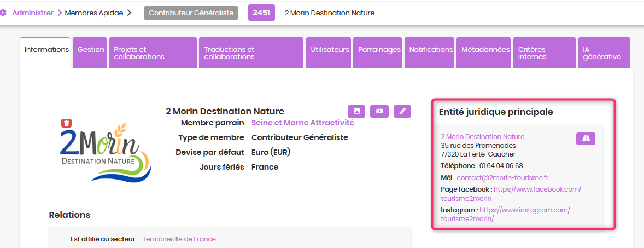
Task: Go to Membres Apidae breadcrumb
Action: (93, 13)
